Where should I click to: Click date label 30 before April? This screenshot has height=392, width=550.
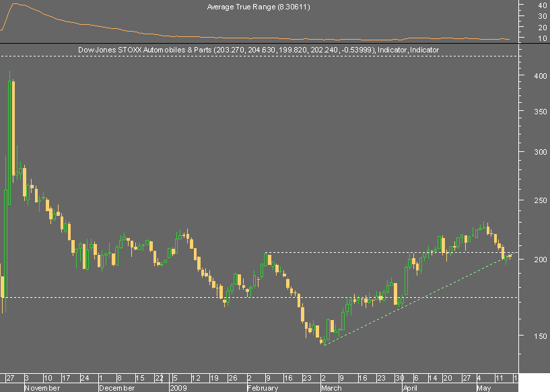click(399, 379)
